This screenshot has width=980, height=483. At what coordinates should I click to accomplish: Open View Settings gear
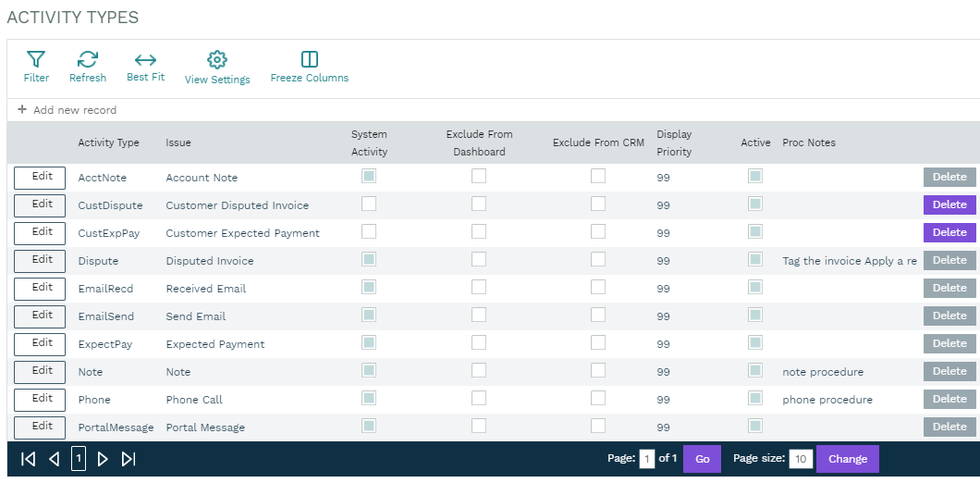[217, 61]
